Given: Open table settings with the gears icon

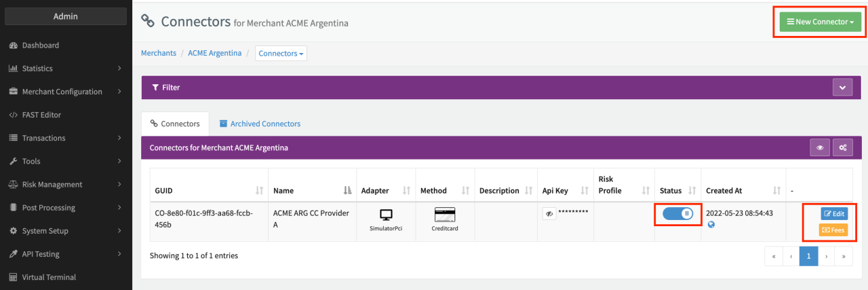Looking at the screenshot, I should (x=842, y=147).
